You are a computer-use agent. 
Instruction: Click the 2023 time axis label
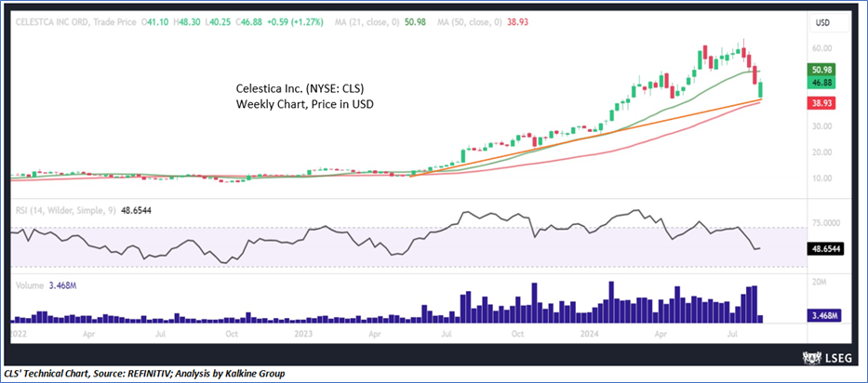point(303,335)
